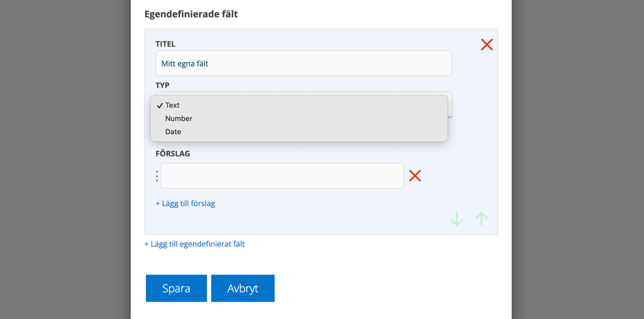
Task: Add a suggestion via Lägg till förslag
Action: click(186, 203)
